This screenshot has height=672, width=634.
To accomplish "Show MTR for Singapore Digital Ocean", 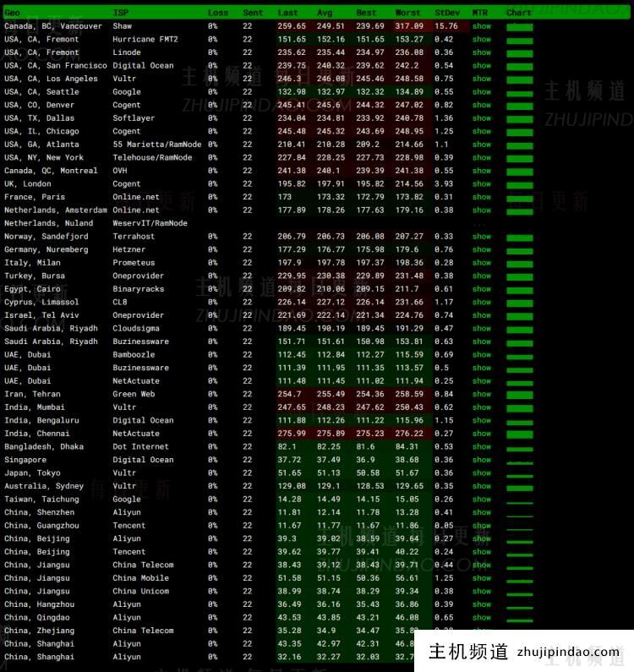I will (x=481, y=460).
